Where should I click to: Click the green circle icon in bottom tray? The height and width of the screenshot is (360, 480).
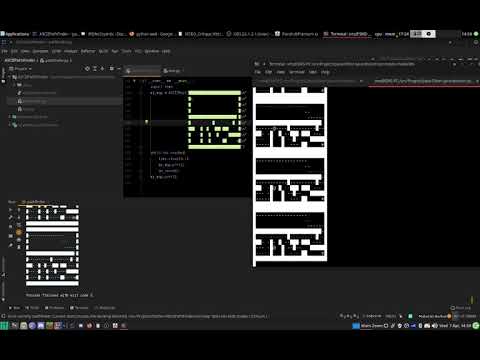click(476, 326)
